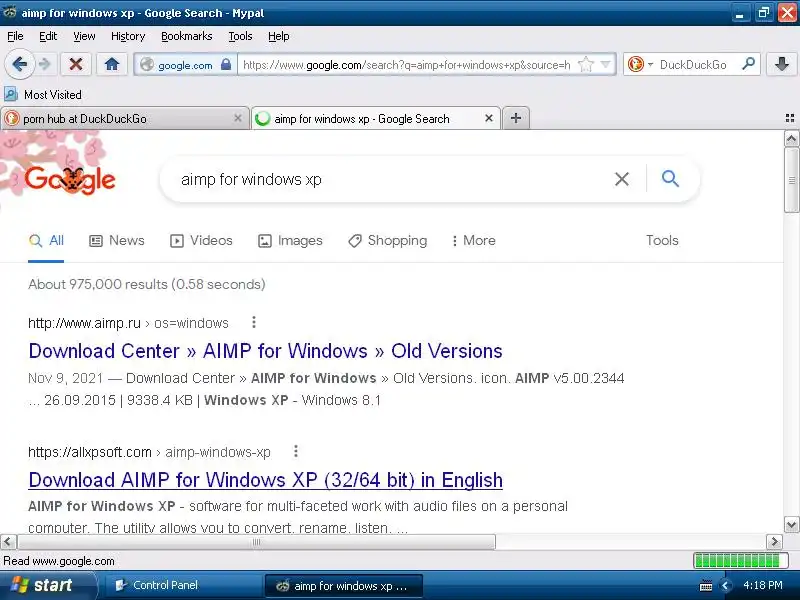800x600 pixels.
Task: Switch to Shopping results
Action: tap(388, 240)
